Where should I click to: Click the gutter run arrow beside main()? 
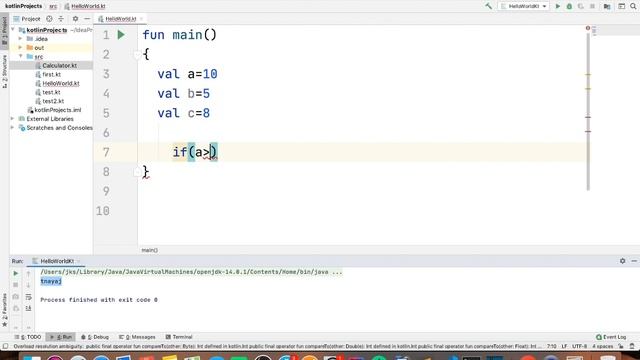point(121,35)
